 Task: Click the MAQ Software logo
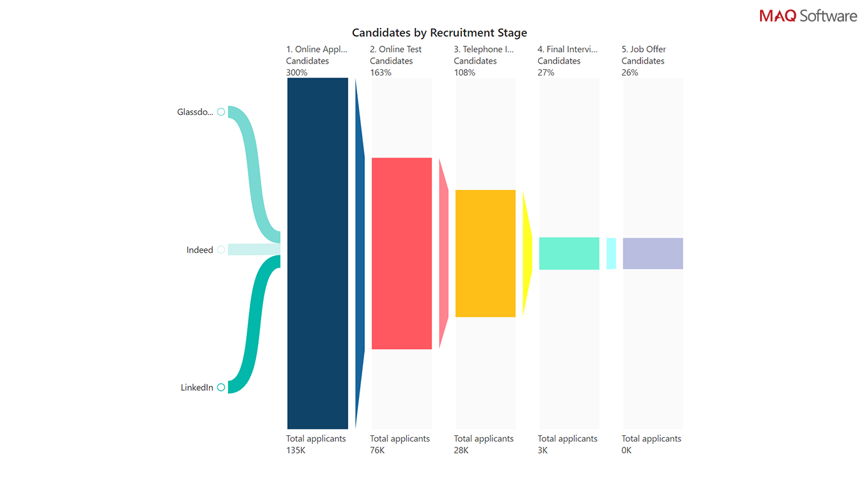click(808, 16)
